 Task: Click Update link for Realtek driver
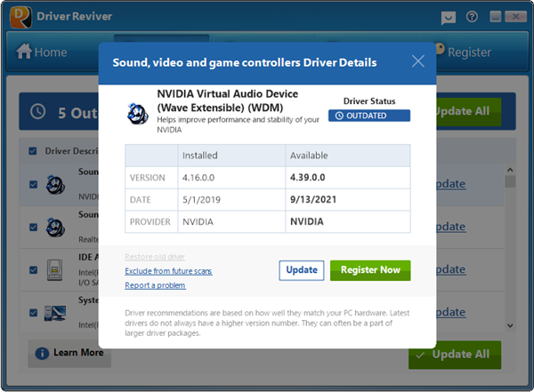451,227
